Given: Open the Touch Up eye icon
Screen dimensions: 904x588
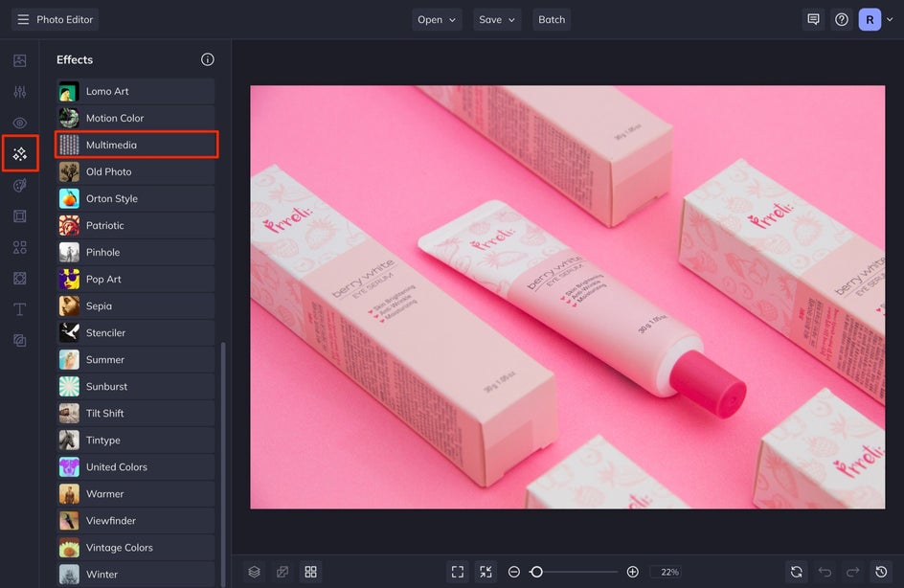Looking at the screenshot, I should pos(19,123).
